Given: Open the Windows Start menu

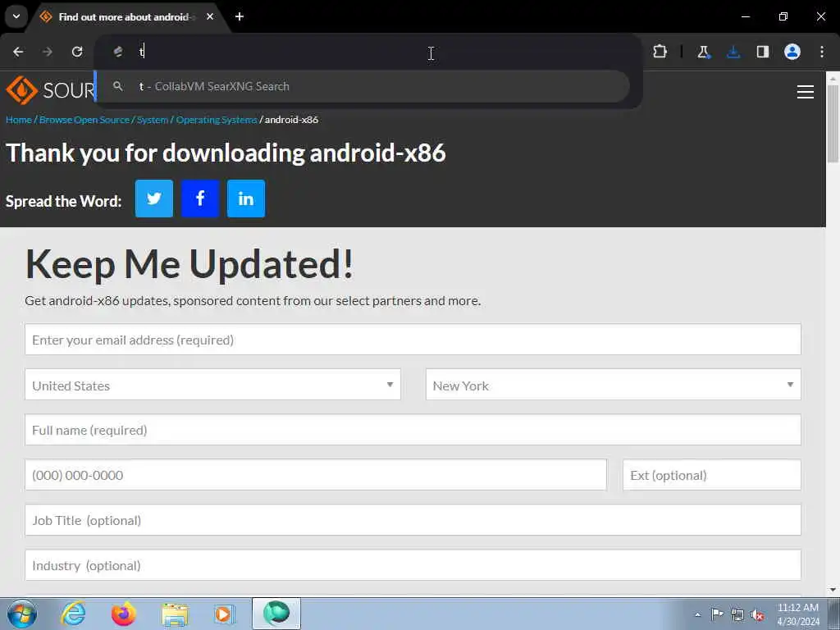Looking at the screenshot, I should (21, 614).
